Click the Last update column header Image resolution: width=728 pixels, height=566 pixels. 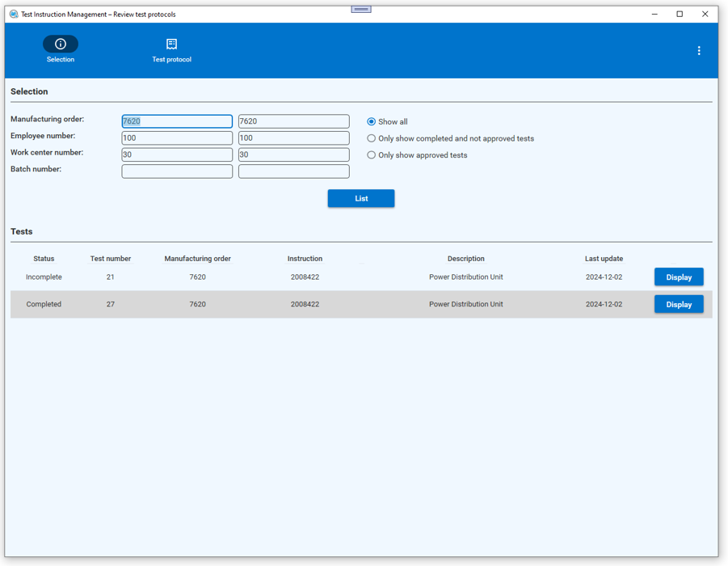[x=604, y=259]
